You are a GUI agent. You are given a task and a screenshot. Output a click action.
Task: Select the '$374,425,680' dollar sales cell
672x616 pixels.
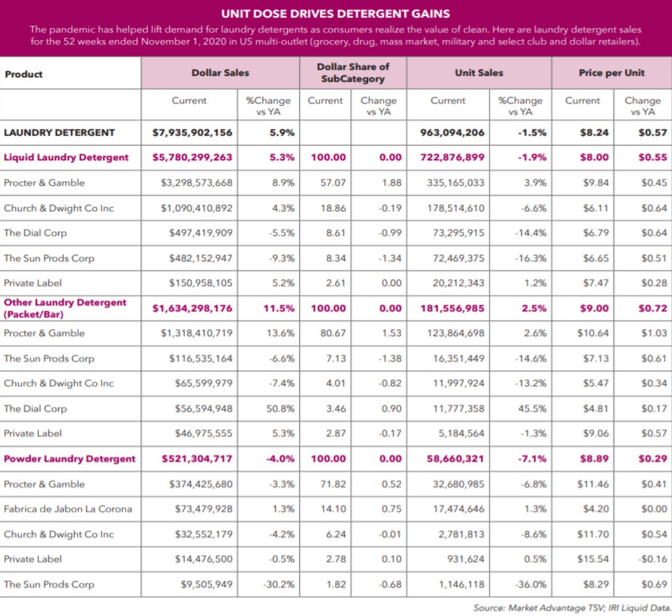(200, 484)
